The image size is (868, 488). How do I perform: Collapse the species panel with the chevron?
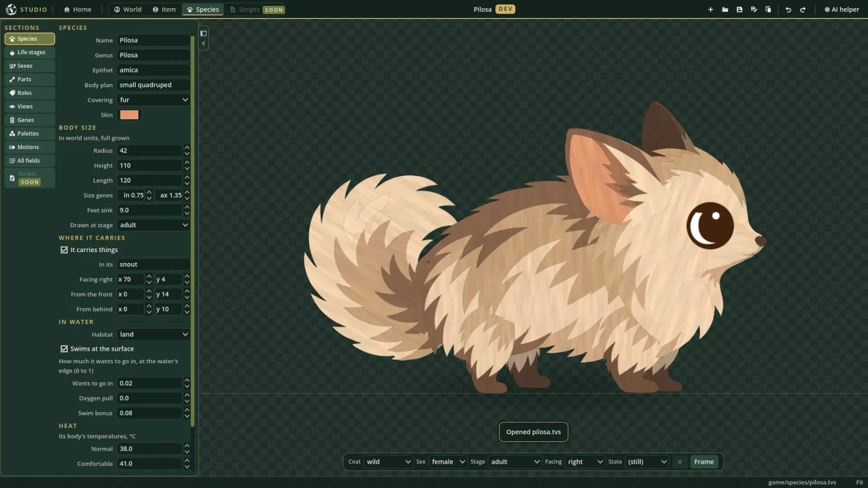click(203, 43)
